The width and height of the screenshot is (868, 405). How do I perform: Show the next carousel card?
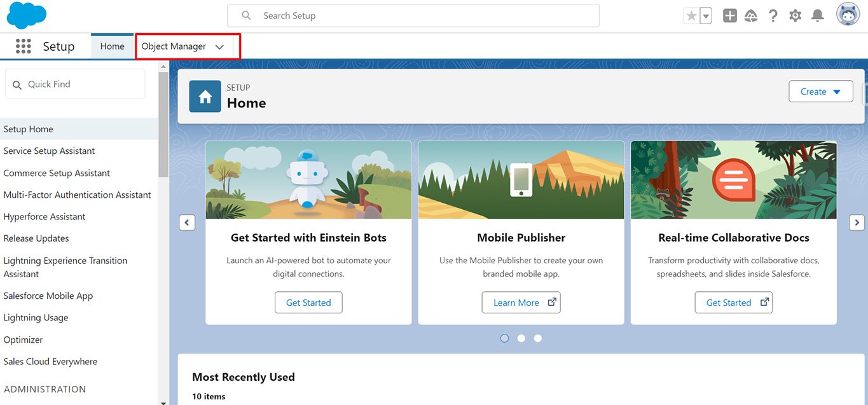[857, 223]
